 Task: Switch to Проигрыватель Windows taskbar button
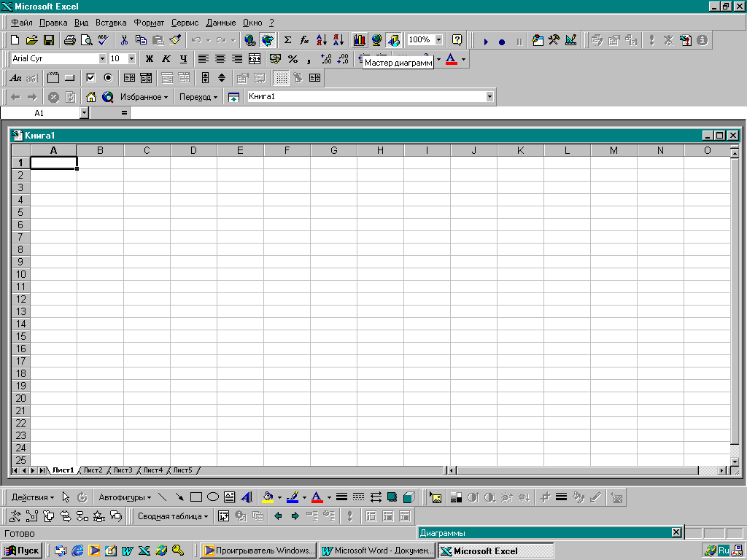tap(259, 551)
